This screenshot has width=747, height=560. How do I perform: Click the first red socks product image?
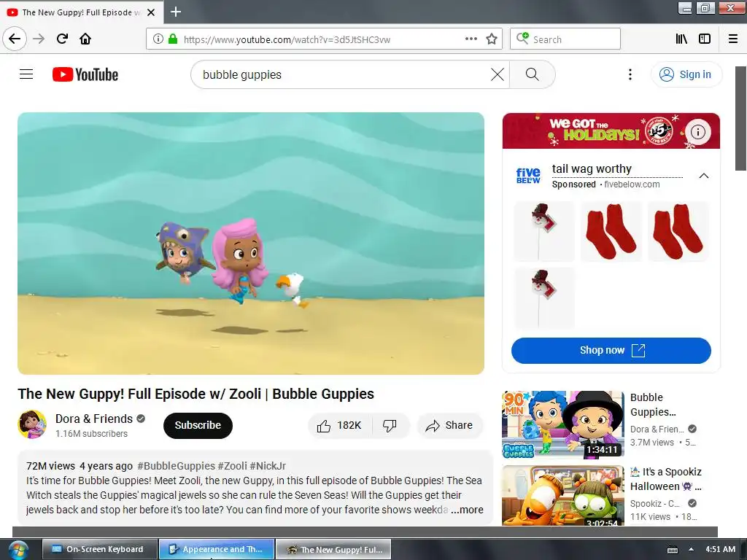[x=611, y=231]
